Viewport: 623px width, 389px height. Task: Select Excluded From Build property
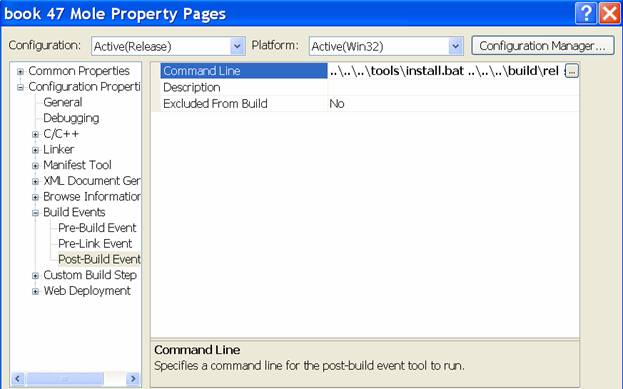tap(244, 103)
